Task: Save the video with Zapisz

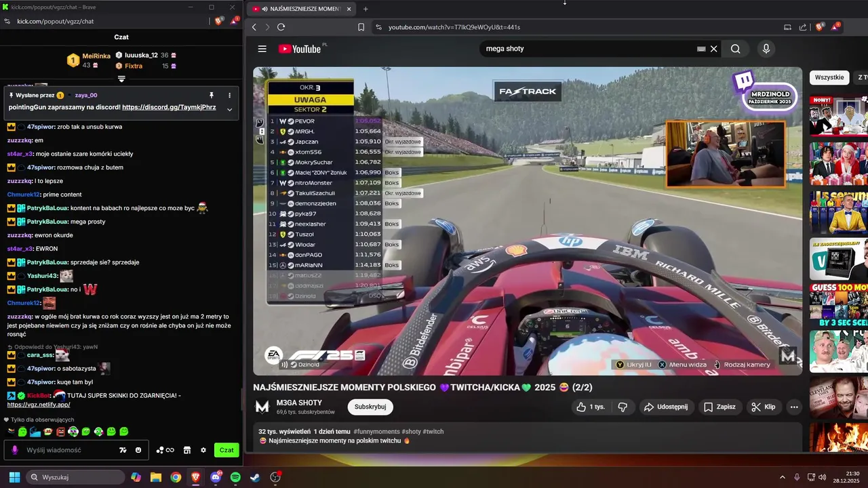Action: tap(719, 407)
